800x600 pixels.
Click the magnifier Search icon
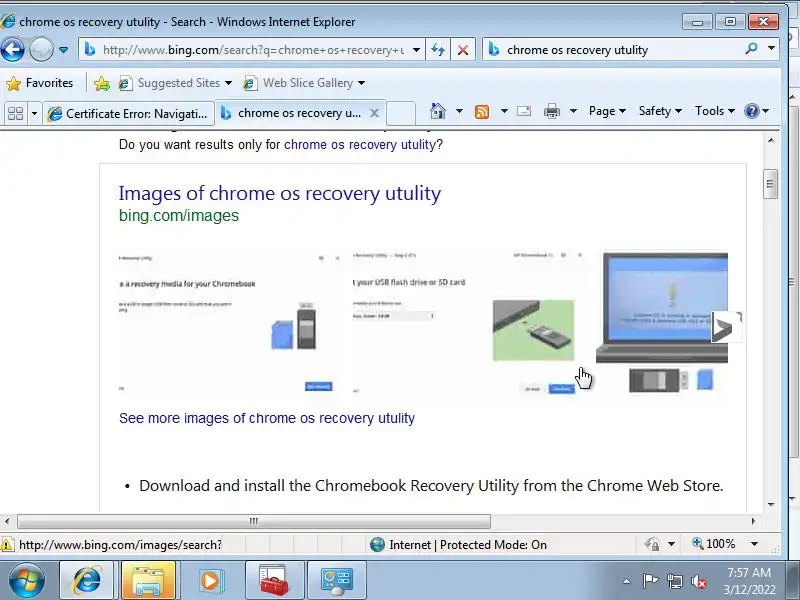click(x=751, y=49)
